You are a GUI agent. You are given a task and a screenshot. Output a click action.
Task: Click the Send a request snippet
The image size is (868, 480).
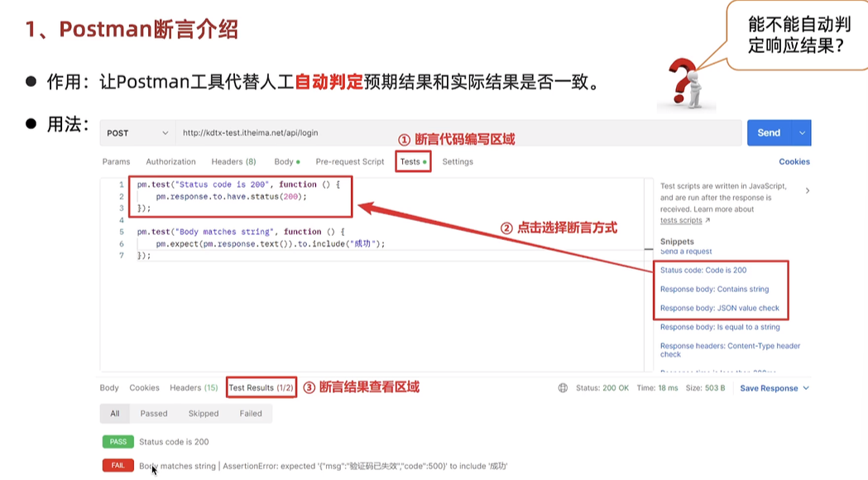pyautogui.click(x=686, y=252)
